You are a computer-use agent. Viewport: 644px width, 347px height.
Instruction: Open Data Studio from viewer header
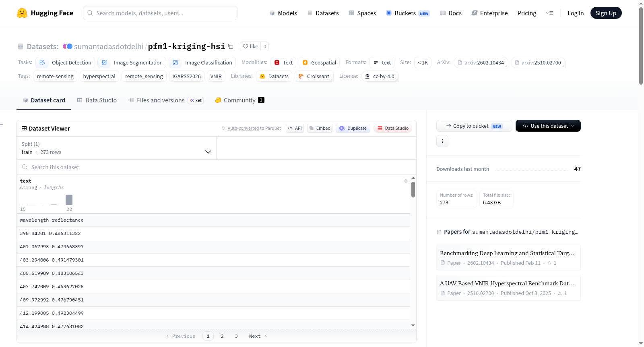coord(393,128)
